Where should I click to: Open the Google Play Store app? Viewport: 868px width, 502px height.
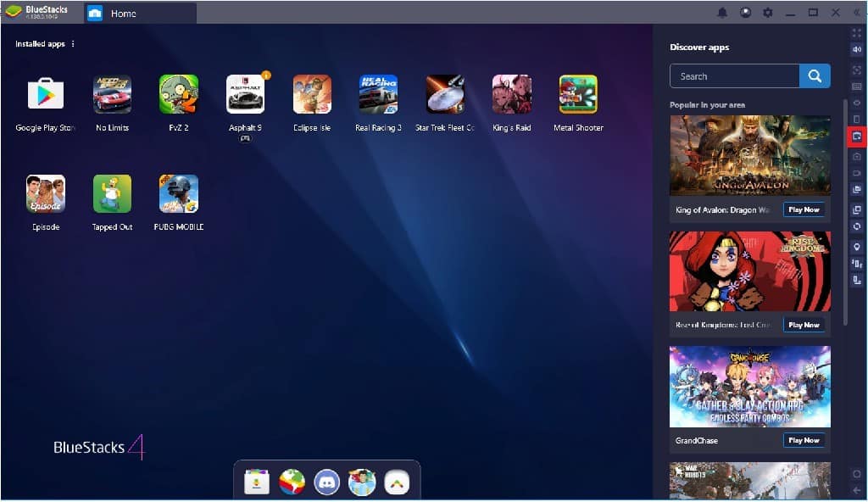click(x=46, y=94)
